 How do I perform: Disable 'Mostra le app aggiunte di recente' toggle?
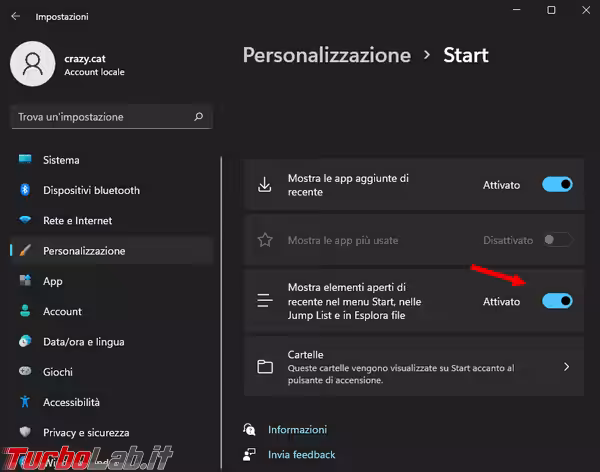pos(557,184)
